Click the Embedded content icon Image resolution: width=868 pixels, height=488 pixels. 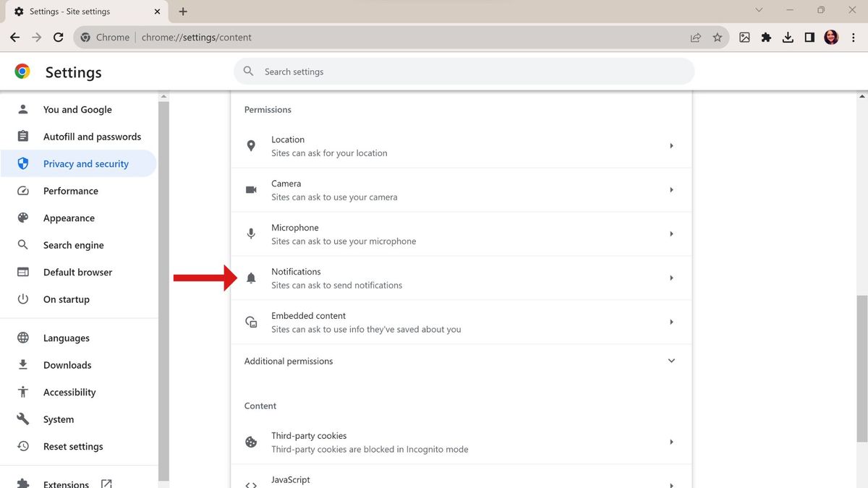pos(251,322)
